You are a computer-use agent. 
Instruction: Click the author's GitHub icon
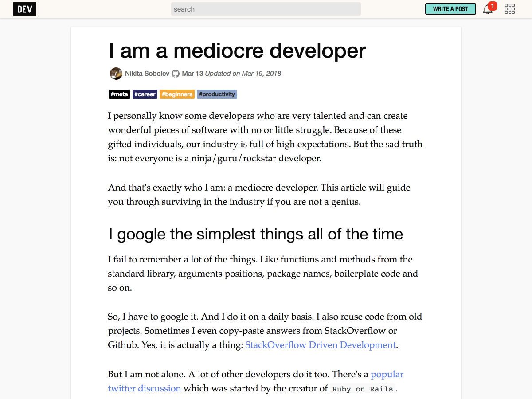click(176, 74)
